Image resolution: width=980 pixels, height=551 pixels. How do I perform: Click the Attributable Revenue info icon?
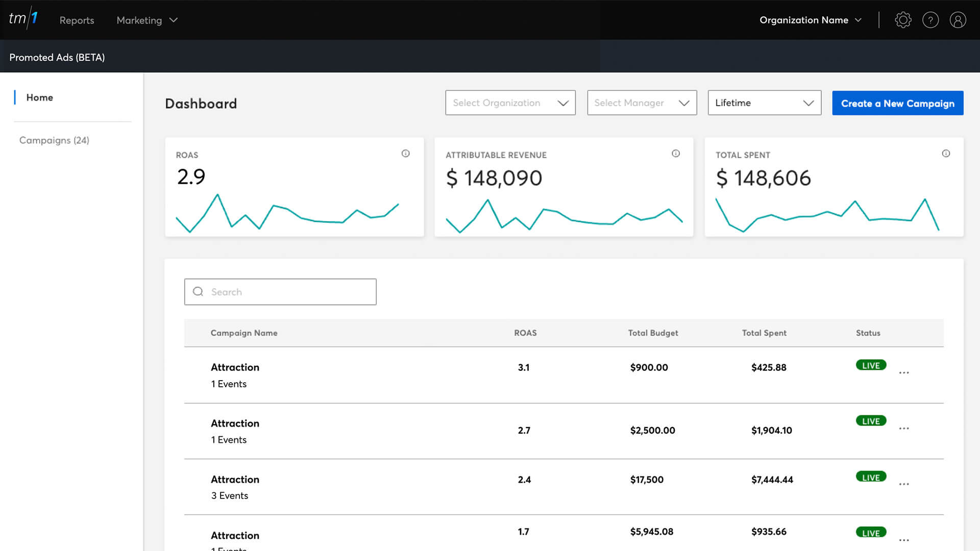[x=676, y=153]
